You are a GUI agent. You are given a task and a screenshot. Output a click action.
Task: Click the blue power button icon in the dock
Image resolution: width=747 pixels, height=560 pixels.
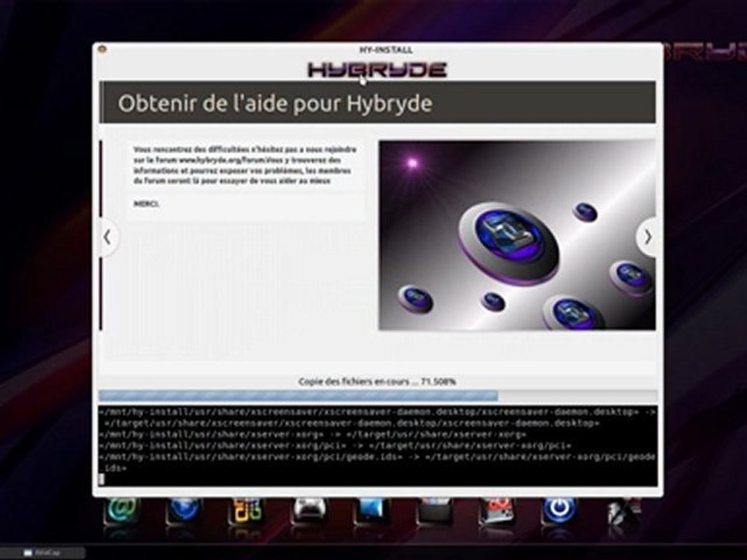click(559, 512)
